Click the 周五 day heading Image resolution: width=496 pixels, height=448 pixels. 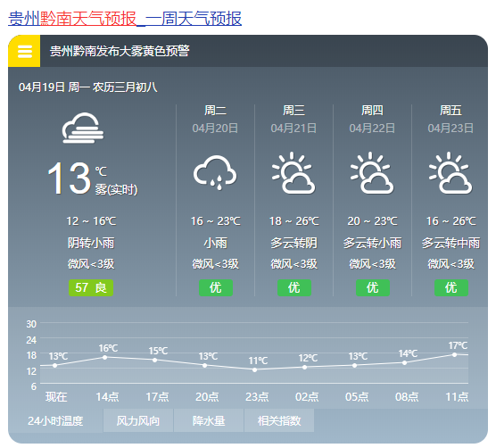(451, 111)
